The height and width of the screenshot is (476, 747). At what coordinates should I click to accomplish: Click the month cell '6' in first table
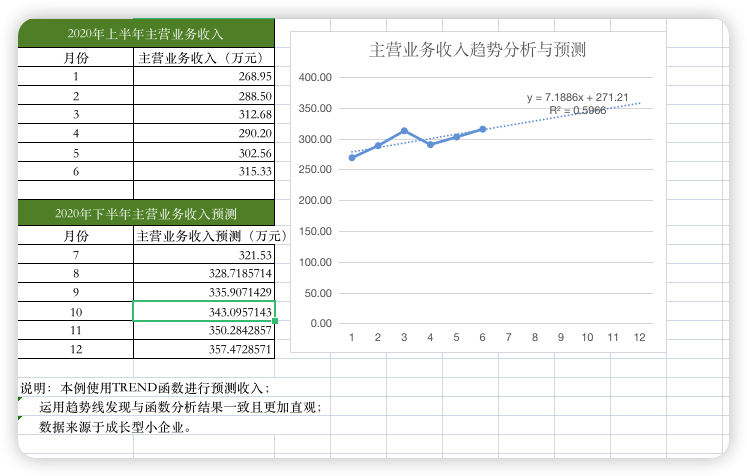76,171
